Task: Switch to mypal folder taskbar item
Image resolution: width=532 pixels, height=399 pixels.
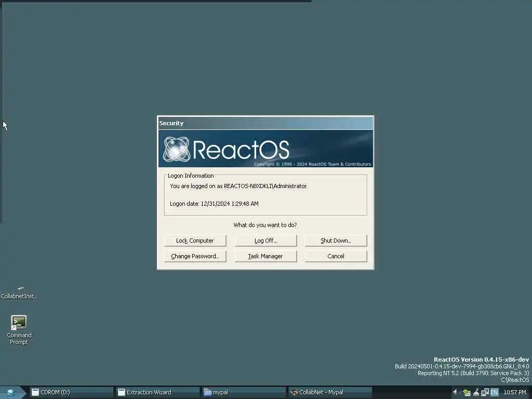Action: coord(244,392)
